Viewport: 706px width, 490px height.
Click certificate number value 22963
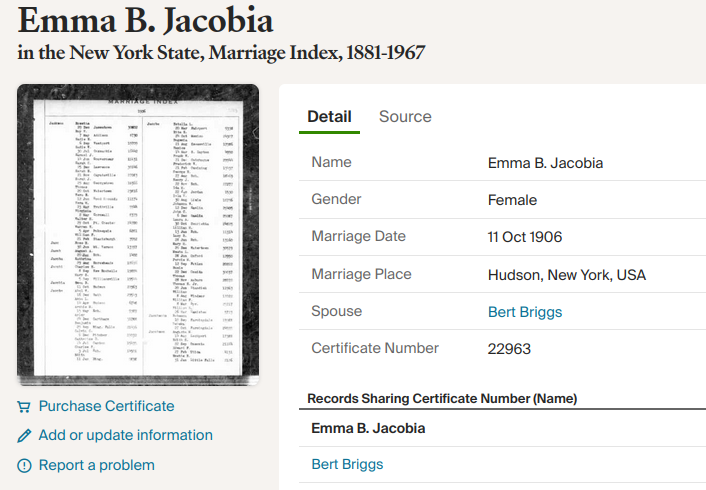click(x=509, y=349)
